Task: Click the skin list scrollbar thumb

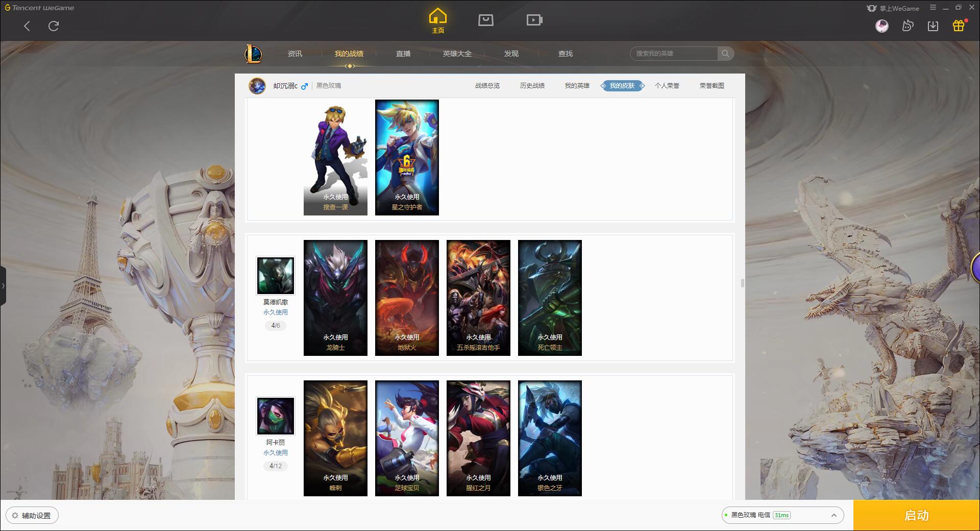Action: point(742,283)
